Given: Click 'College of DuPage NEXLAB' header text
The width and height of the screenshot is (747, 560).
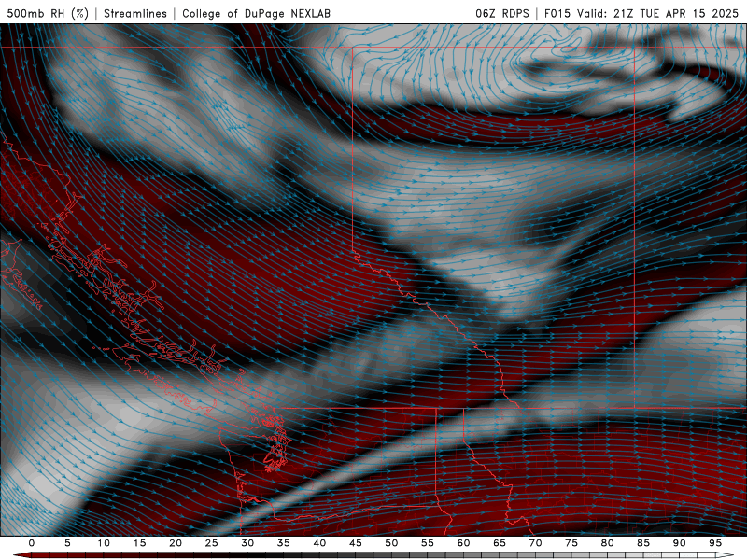Looking at the screenshot, I should pyautogui.click(x=256, y=13).
